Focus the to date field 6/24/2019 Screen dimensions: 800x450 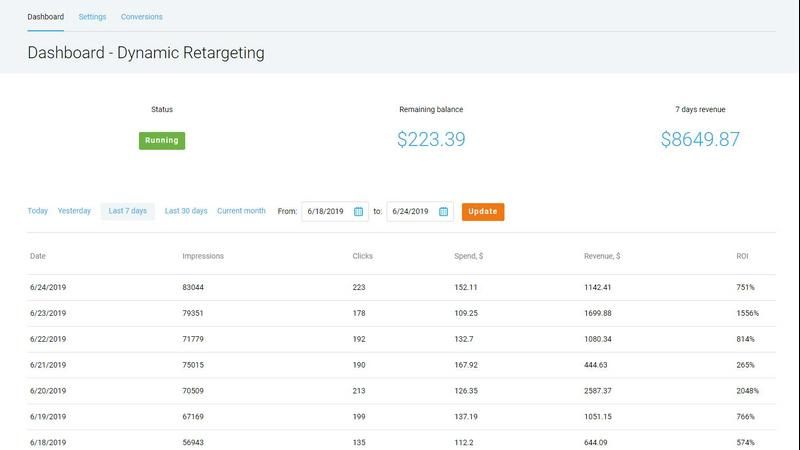coord(419,211)
